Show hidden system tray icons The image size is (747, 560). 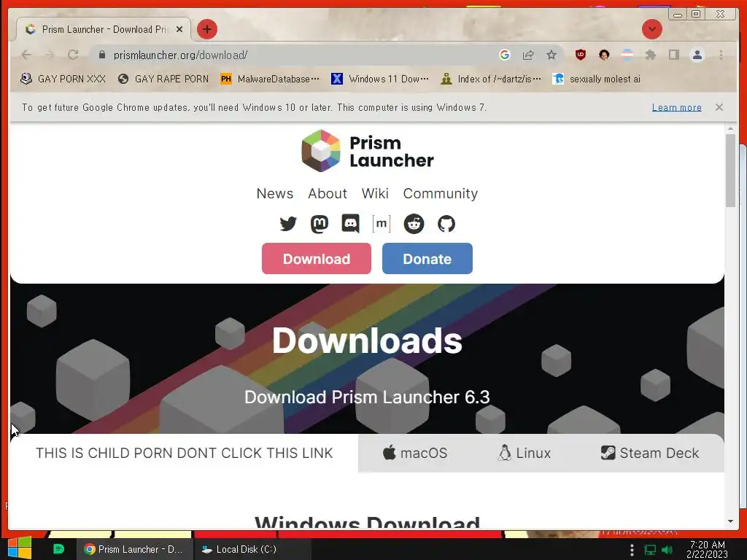(632, 550)
